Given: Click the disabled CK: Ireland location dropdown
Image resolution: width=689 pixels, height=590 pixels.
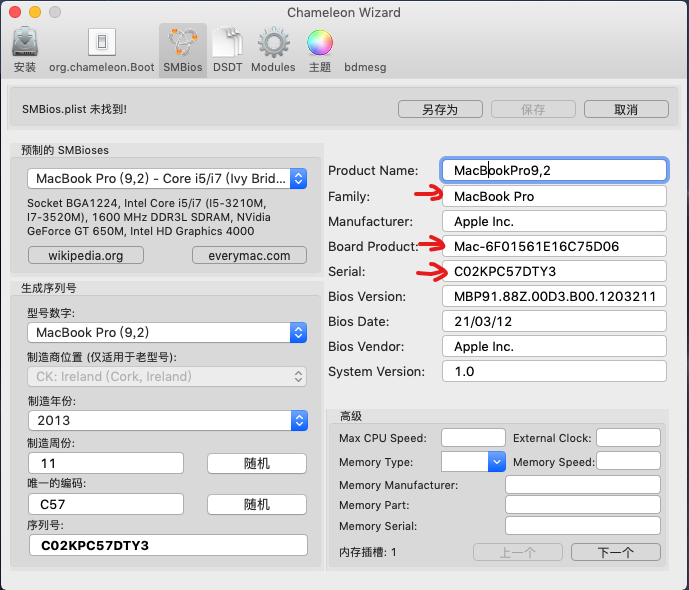Looking at the screenshot, I should pos(167,376).
